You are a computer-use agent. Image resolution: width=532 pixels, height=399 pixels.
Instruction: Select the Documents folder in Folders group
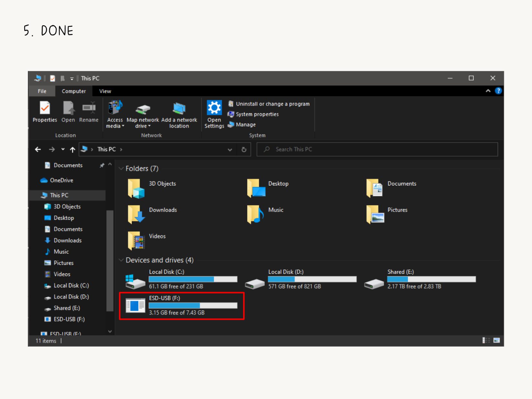click(x=392, y=188)
